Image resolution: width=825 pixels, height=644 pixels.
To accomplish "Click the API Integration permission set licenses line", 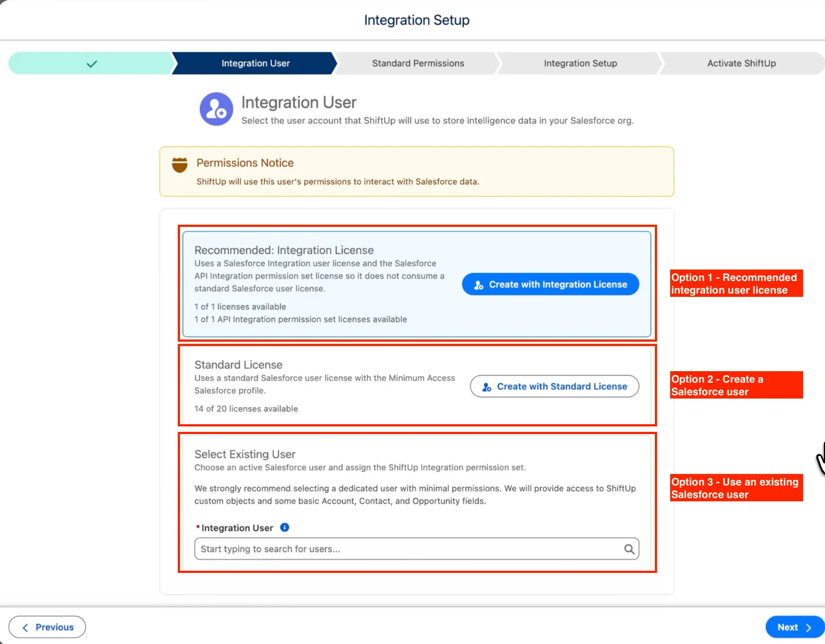I will pos(301,319).
